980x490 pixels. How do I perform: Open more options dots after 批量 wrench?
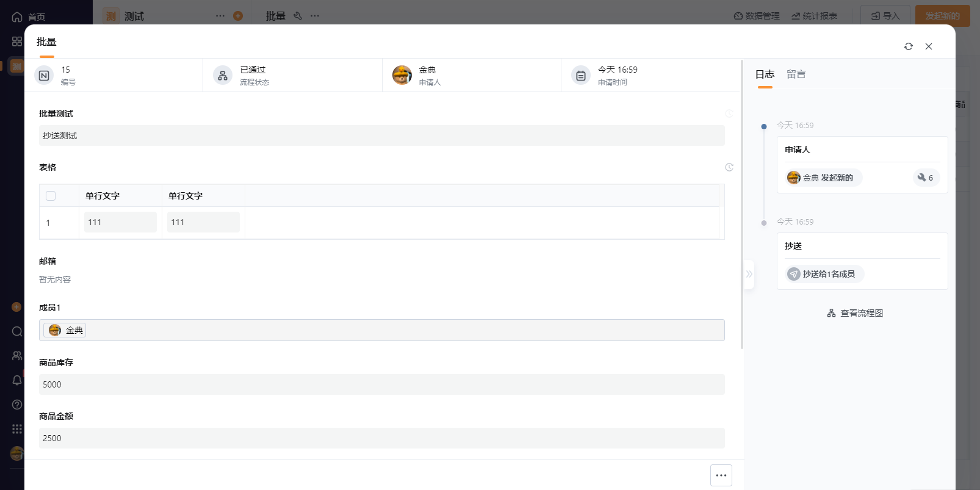[315, 16]
